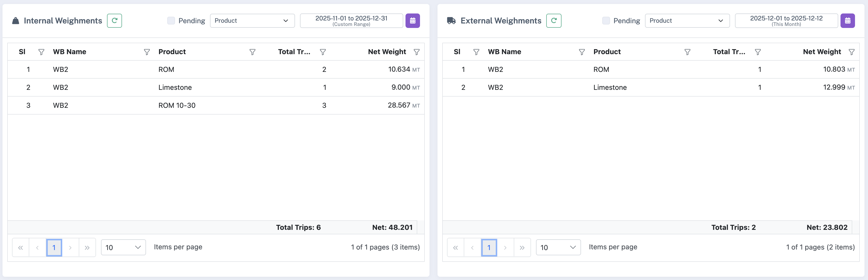Refresh the External Weighments table
This screenshot has height=280, width=868.
coord(554,20)
